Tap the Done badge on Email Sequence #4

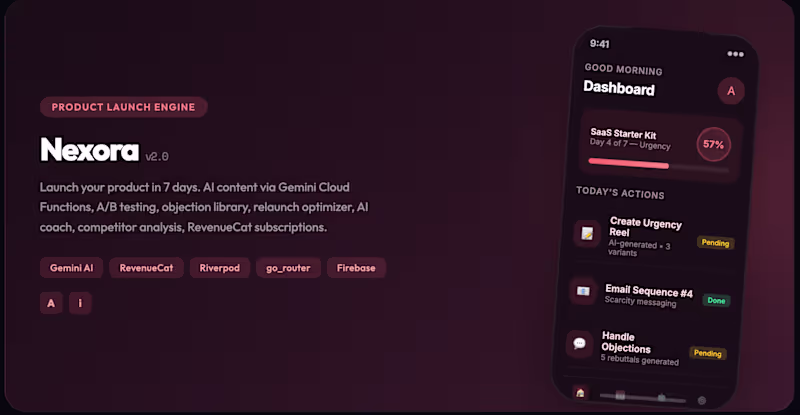coord(716,301)
